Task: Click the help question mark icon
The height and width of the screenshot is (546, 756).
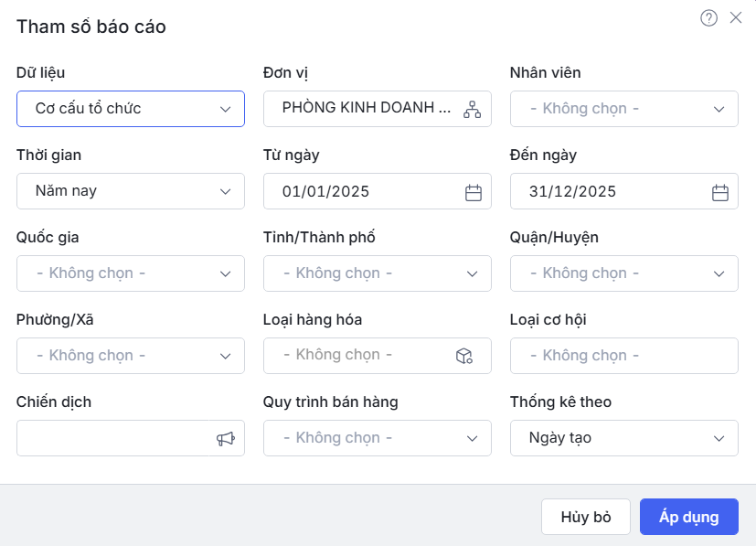Action: tap(708, 18)
